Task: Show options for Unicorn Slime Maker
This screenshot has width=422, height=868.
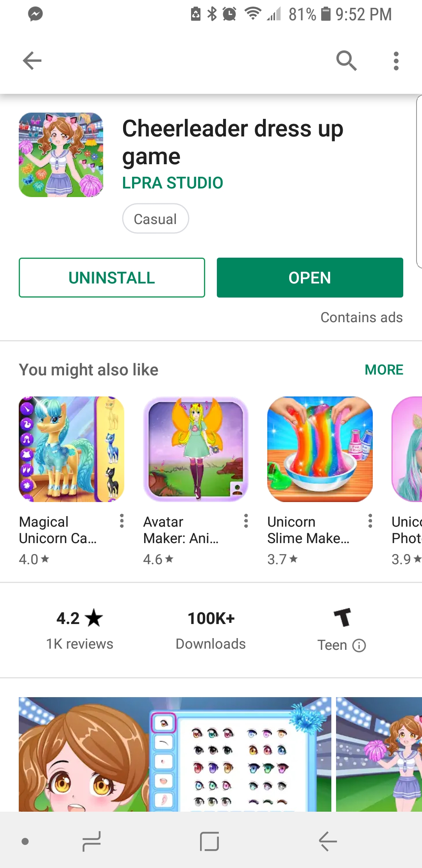Action: tap(370, 521)
